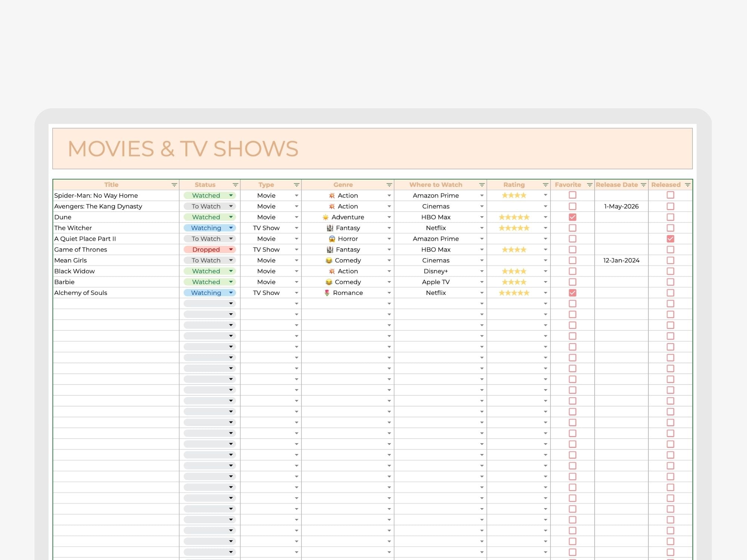Open the Dropped status dropdown for Game of Thrones
This screenshot has width=747, height=560.
point(231,249)
